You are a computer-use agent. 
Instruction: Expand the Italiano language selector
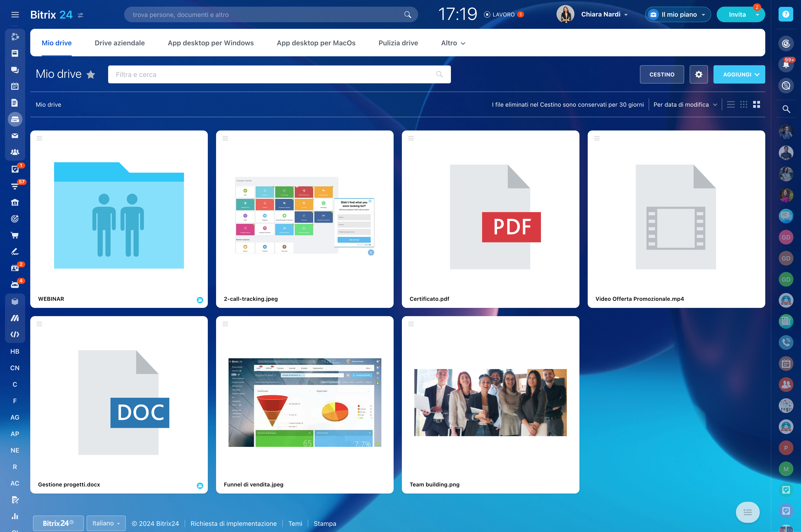click(106, 523)
